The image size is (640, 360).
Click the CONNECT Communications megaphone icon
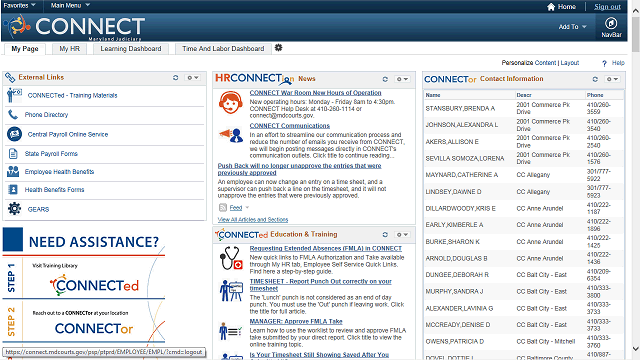231,135
